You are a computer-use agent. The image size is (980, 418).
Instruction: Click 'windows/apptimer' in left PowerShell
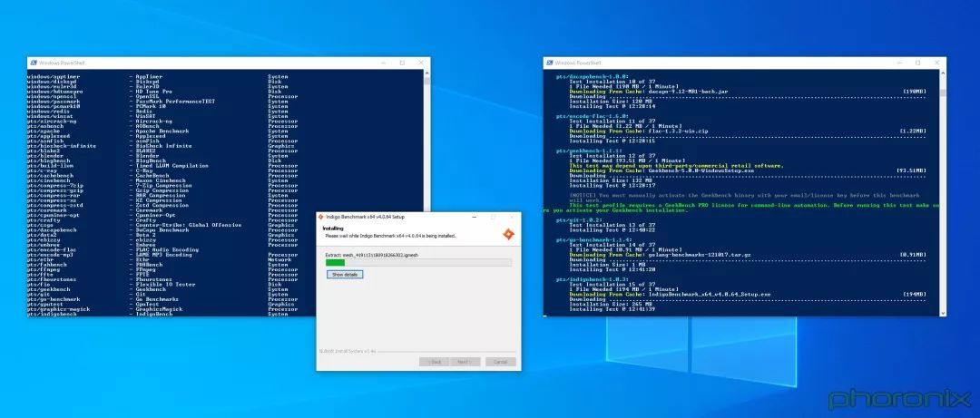pyautogui.click(x=54, y=76)
